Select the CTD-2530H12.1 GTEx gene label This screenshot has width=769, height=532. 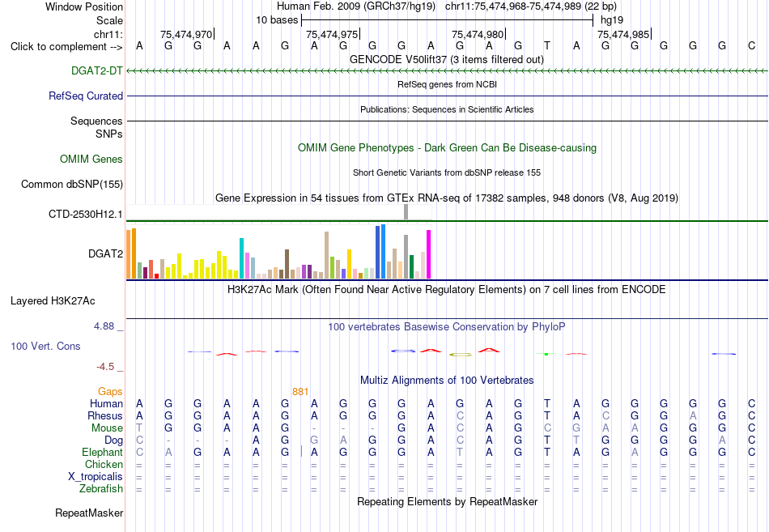pyautogui.click(x=85, y=214)
